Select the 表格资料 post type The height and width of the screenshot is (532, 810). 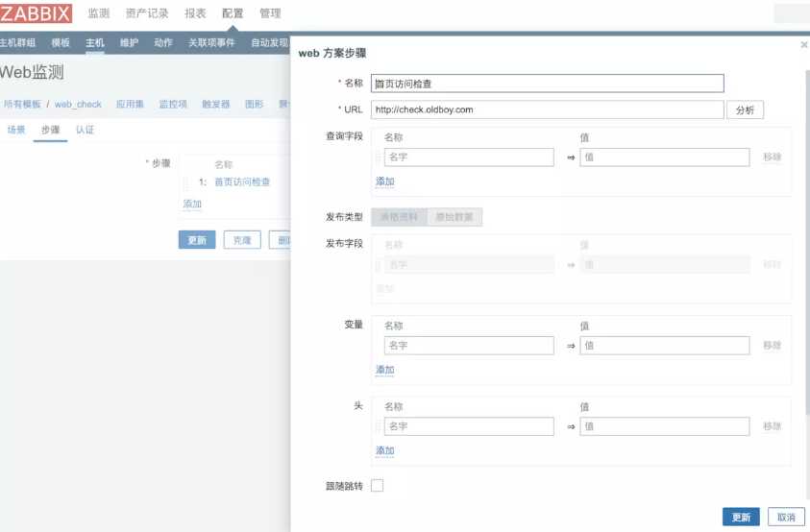tap(399, 217)
